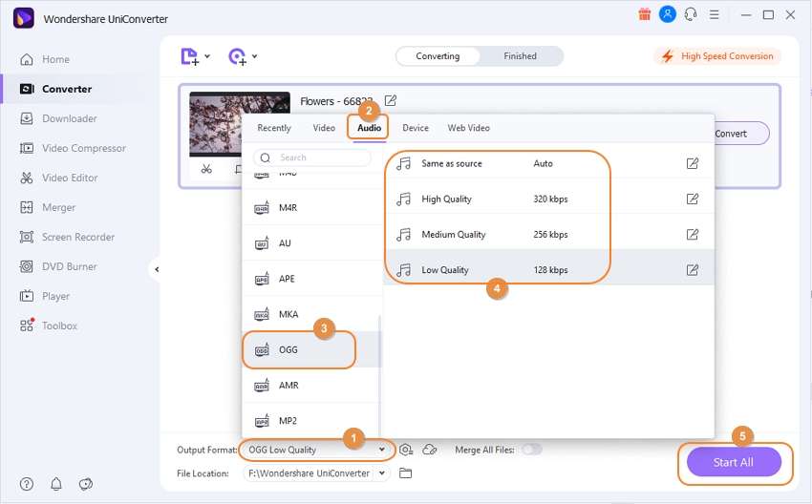Expand the Add Files dropdown arrow
Screen dimensions: 812x504
[207, 56]
